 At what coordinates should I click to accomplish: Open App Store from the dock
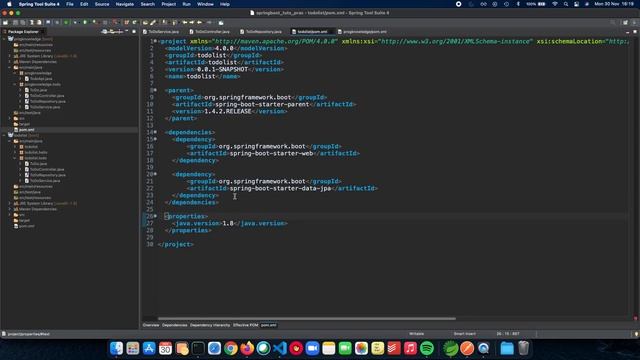[x=149, y=348]
